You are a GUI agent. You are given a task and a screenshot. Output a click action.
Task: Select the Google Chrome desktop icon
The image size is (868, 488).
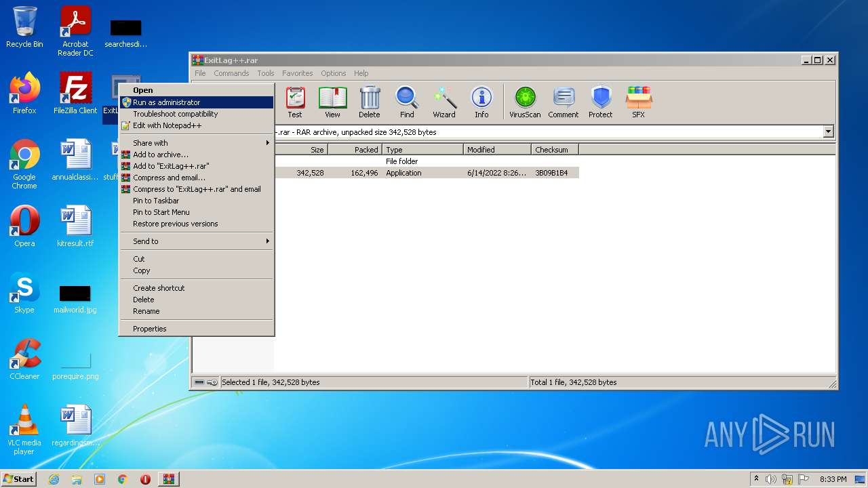coord(24,164)
